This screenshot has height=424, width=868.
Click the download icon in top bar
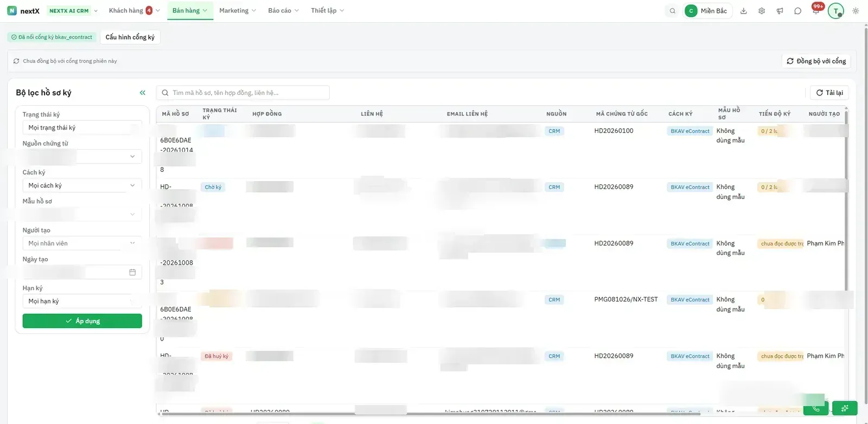(x=744, y=11)
